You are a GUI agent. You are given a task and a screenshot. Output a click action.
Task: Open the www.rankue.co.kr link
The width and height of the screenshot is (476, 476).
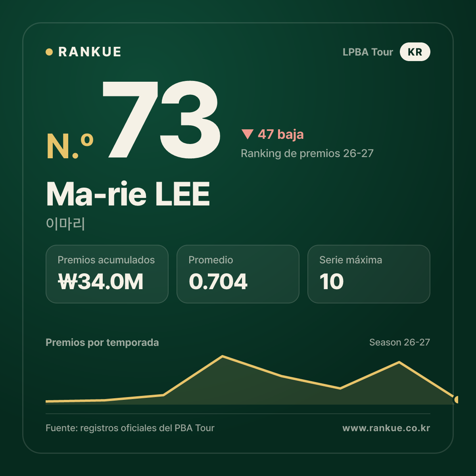[x=386, y=428]
